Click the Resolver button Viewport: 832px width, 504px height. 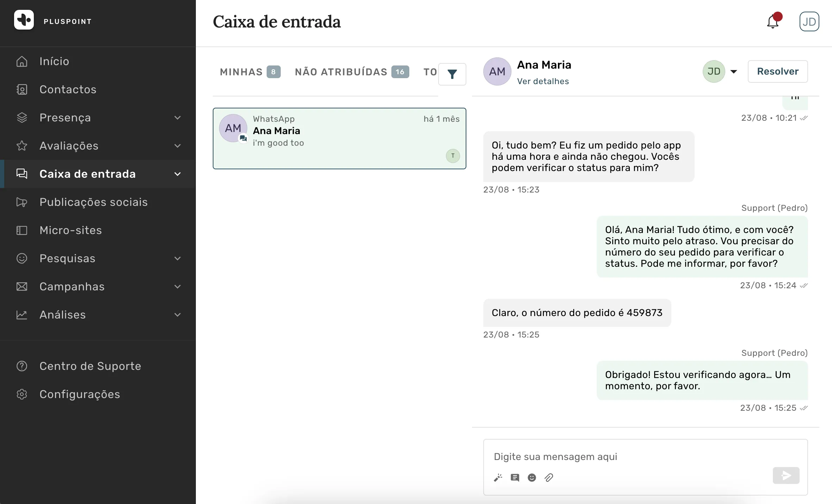[778, 71]
